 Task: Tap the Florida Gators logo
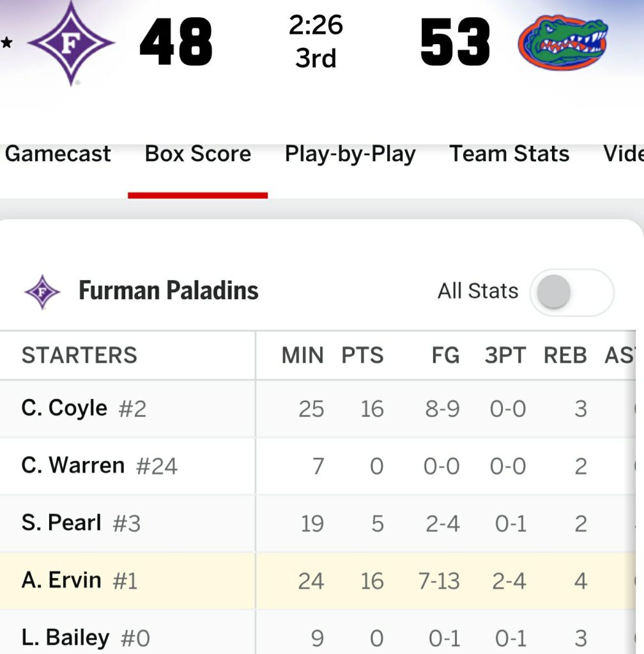click(562, 43)
